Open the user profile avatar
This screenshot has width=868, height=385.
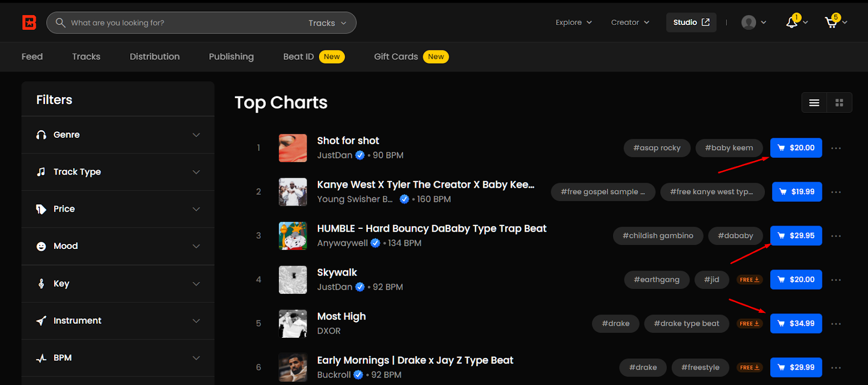click(x=749, y=22)
